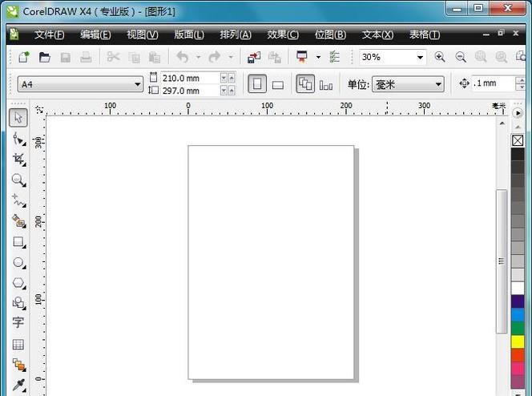Open the 效果(C) menu

282,34
